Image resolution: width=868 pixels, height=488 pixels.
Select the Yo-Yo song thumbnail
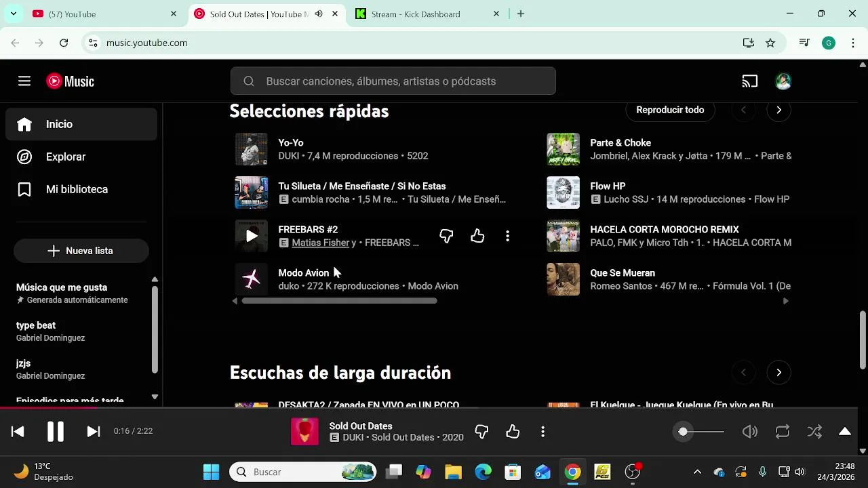click(252, 149)
